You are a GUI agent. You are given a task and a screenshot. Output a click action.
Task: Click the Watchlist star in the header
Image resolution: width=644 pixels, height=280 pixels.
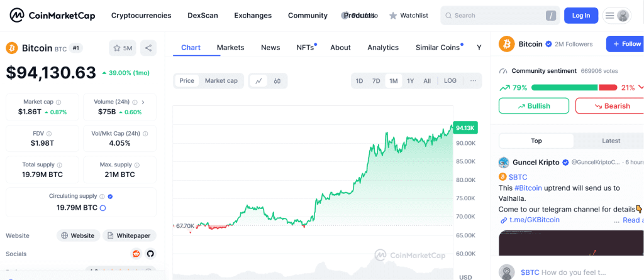[393, 16]
